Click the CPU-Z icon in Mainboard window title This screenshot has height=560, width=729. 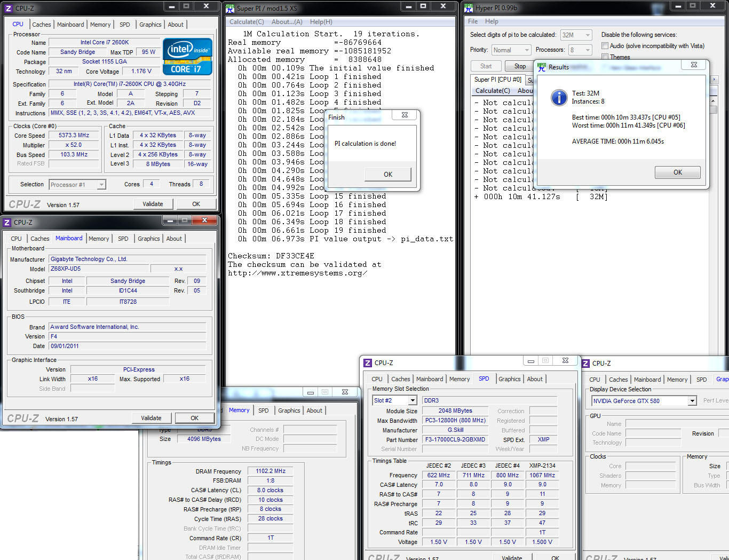7,223
